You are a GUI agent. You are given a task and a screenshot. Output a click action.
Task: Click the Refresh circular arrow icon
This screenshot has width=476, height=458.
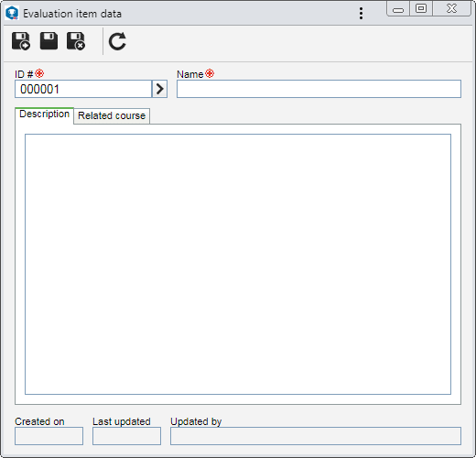tap(117, 41)
